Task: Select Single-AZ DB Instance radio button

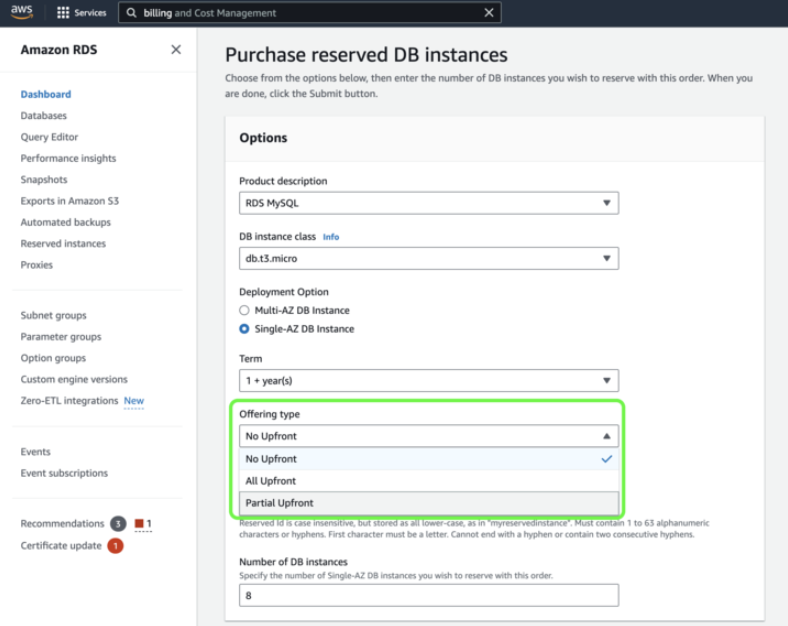Action: click(244, 329)
